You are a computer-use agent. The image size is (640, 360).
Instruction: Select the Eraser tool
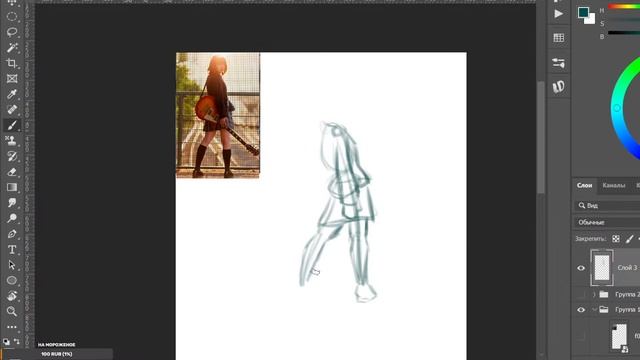(x=12, y=172)
